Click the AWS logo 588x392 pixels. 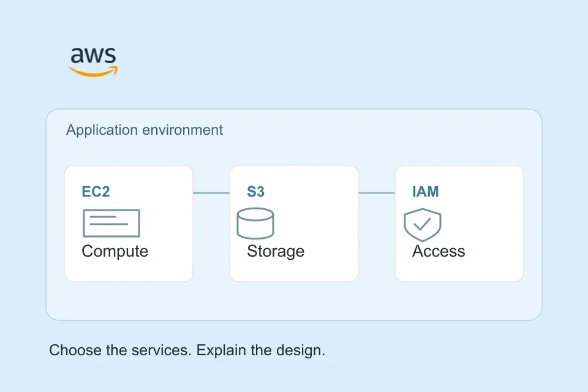[x=93, y=62]
